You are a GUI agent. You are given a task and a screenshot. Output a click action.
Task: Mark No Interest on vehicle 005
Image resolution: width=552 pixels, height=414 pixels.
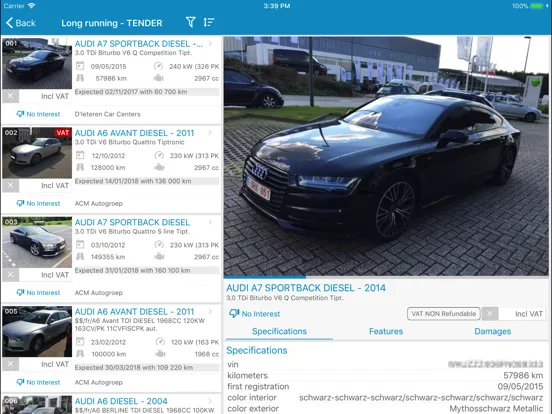click(38, 382)
